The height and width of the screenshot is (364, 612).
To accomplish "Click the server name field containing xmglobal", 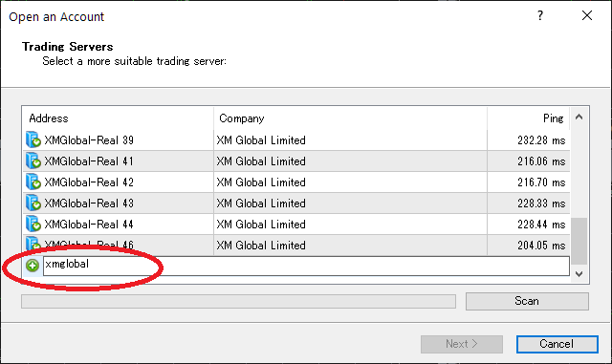I will tap(306, 266).
